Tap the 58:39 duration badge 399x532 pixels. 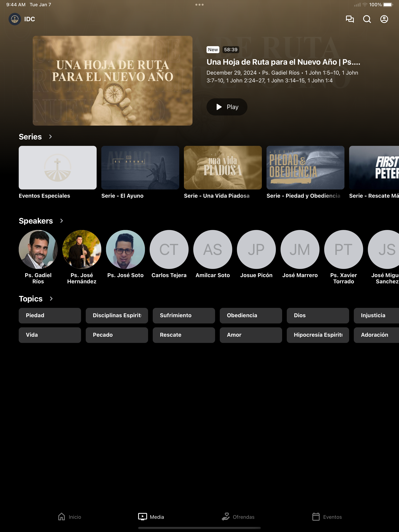click(231, 49)
